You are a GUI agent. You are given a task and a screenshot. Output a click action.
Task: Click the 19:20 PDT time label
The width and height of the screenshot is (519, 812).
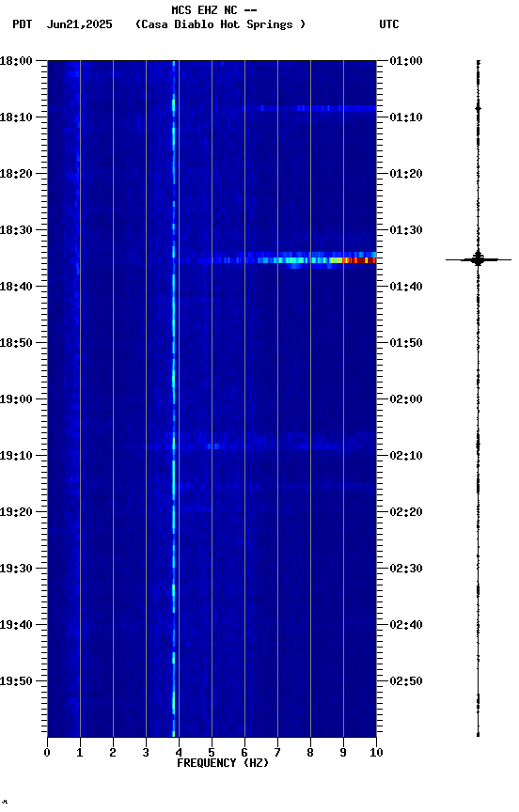click(16, 512)
